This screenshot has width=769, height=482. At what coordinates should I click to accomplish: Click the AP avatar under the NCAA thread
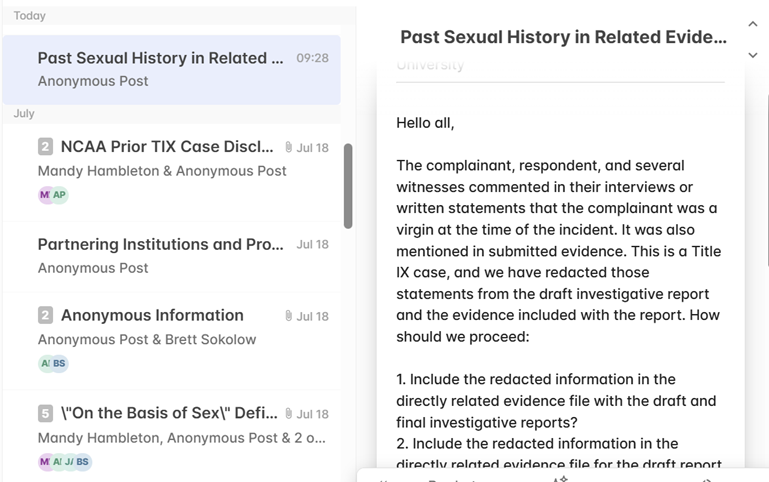[x=60, y=195]
